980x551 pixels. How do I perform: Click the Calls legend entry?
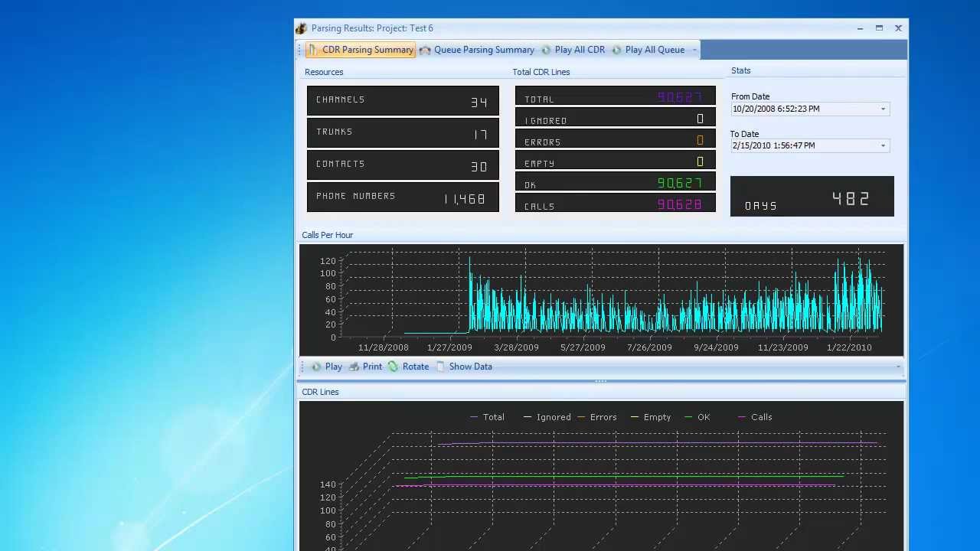pos(755,417)
